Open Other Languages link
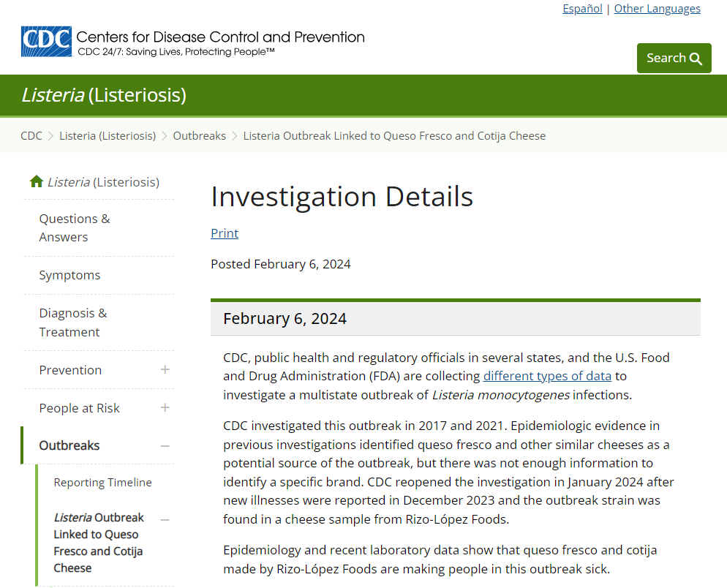 (x=657, y=8)
